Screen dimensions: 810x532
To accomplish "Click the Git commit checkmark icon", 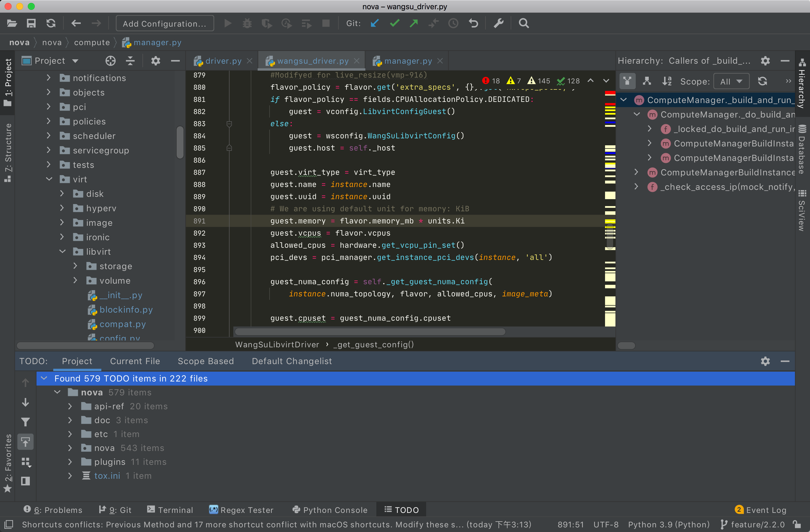I will tap(395, 23).
